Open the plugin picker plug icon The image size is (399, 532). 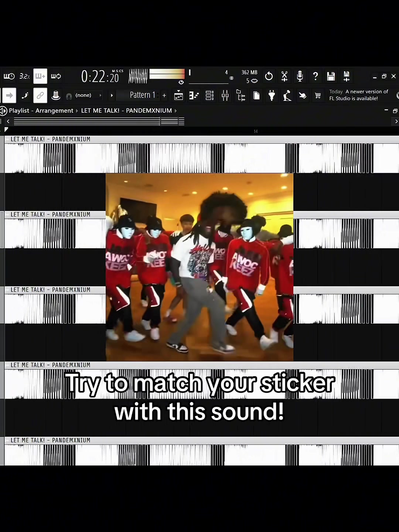272,95
